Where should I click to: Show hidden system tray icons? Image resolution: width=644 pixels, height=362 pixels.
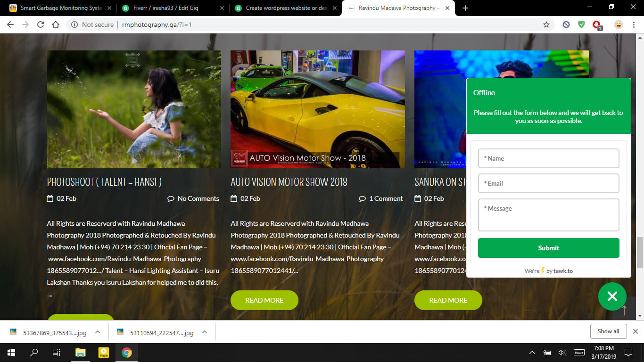[532, 353]
